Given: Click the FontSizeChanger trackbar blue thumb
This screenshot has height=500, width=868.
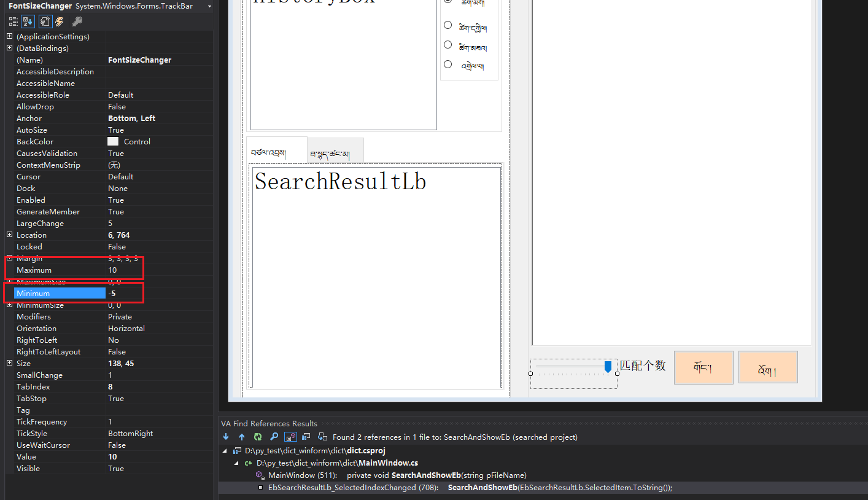Looking at the screenshot, I should point(608,367).
